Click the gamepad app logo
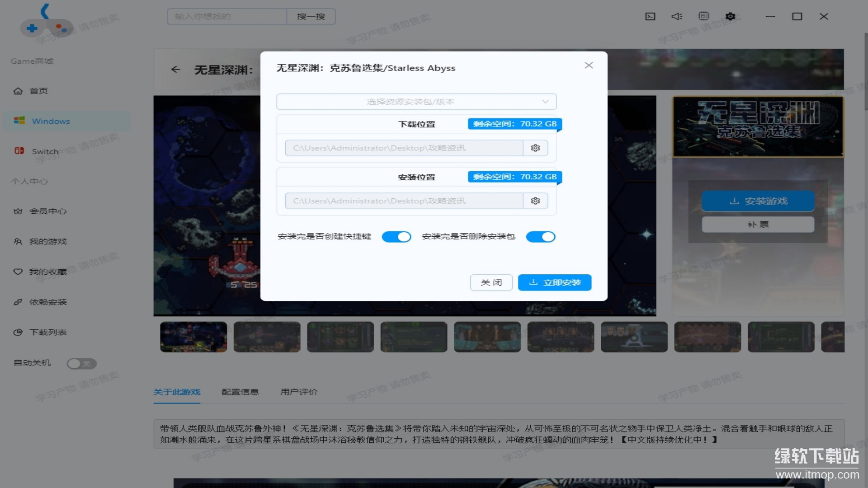868x488 pixels. pyautogui.click(x=46, y=22)
